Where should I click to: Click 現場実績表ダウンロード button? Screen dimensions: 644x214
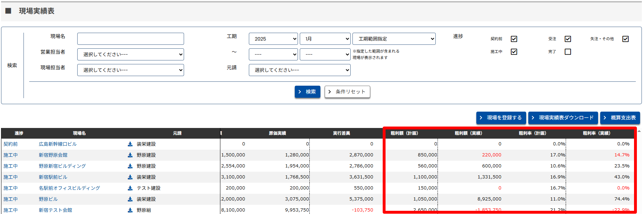[563, 118]
